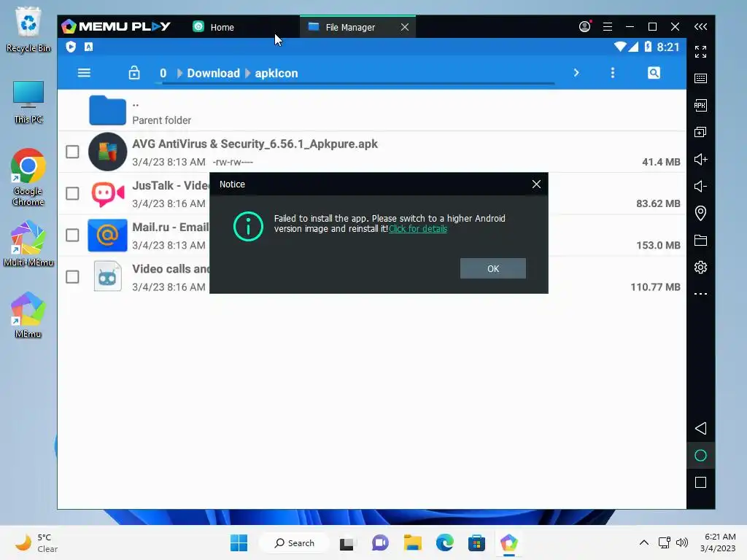The width and height of the screenshot is (747, 560).
Task: Open the Click for details link
Action: pos(418,229)
